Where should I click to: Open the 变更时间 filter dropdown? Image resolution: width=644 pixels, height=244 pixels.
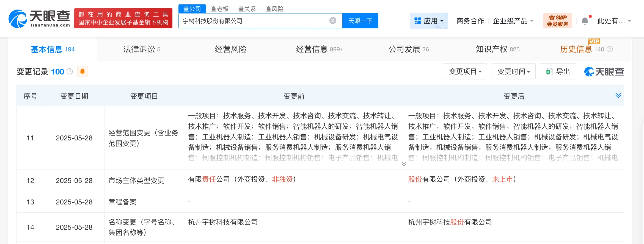coord(513,72)
